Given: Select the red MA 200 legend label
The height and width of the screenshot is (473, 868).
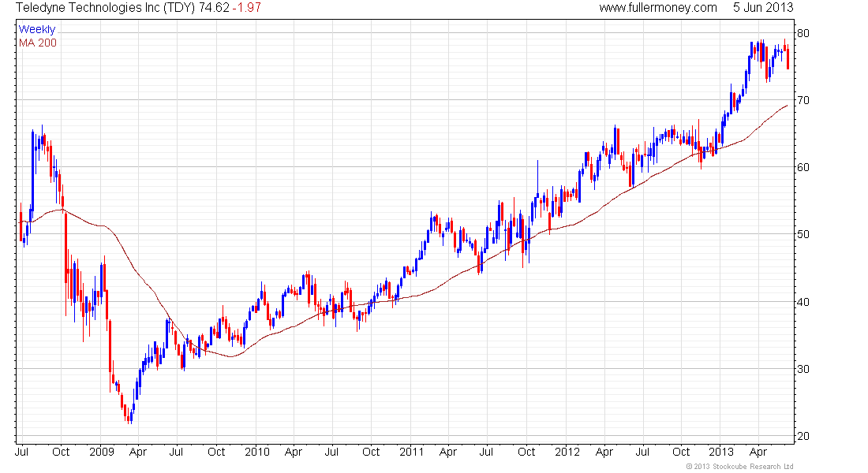Looking at the screenshot, I should tap(38, 43).
